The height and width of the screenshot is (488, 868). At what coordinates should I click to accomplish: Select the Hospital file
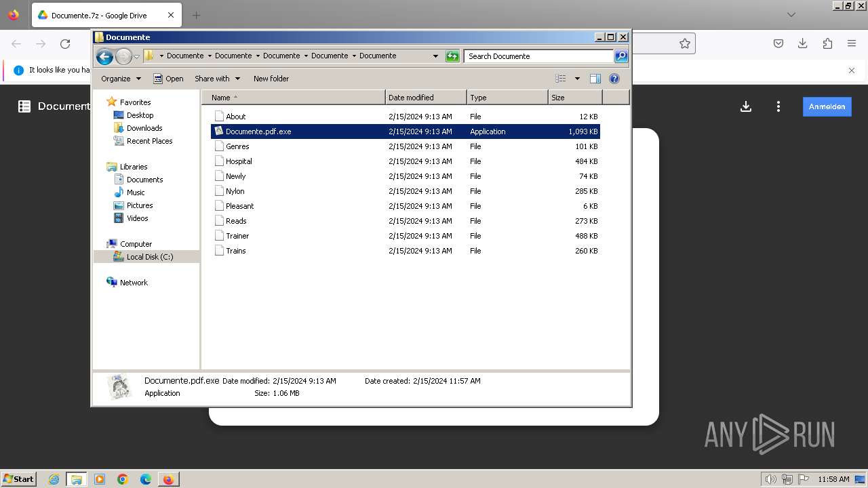pyautogui.click(x=406, y=161)
